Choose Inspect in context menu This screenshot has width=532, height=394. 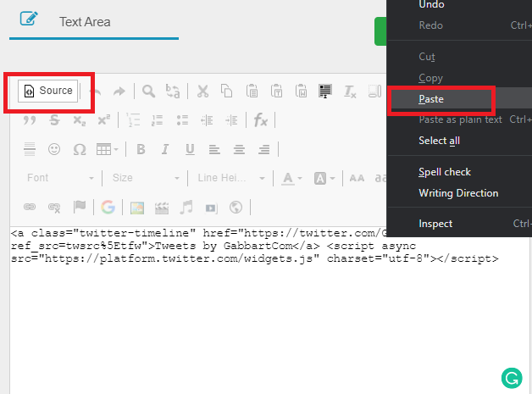coord(460,224)
